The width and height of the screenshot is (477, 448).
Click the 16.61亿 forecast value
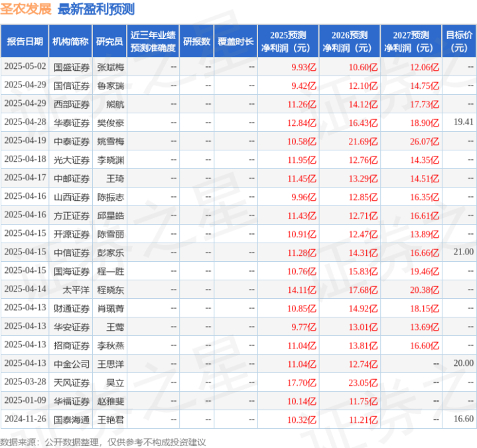point(425,215)
